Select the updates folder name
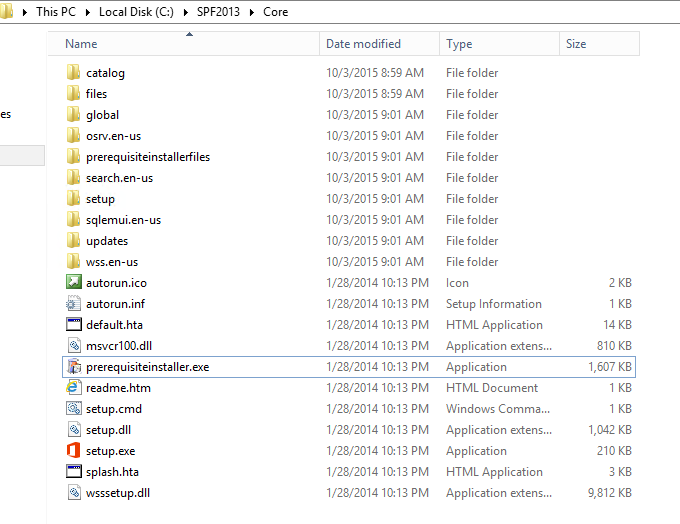The width and height of the screenshot is (680, 524). click(x=107, y=241)
